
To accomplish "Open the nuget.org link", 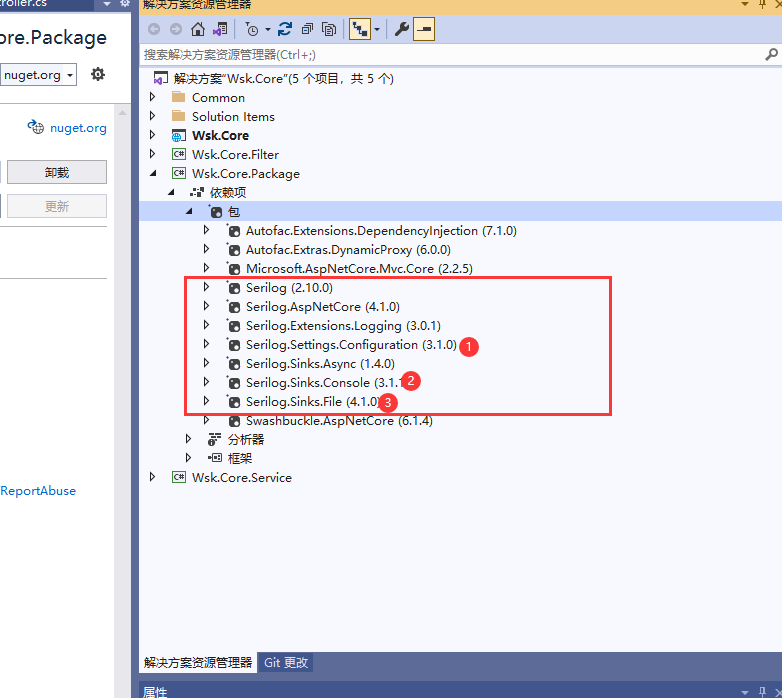I will click(78, 128).
